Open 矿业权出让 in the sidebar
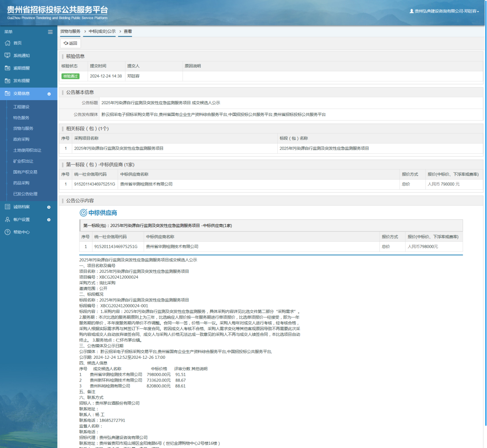Screen dimensions: 487x448 tap(23, 161)
